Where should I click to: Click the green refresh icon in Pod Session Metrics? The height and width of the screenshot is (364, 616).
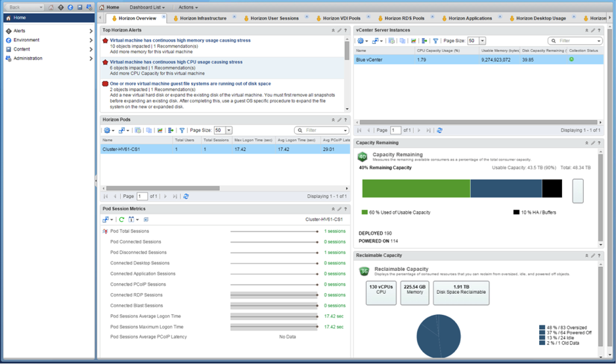(x=121, y=220)
